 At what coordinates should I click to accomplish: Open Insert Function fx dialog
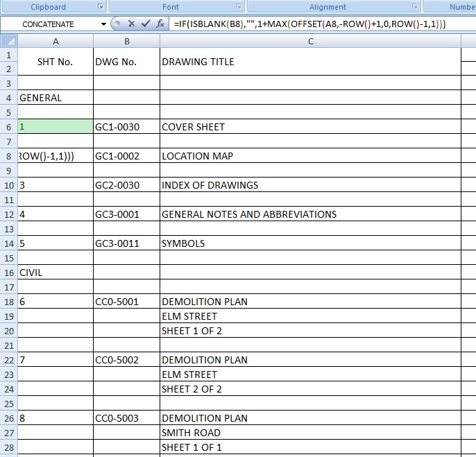(160, 24)
